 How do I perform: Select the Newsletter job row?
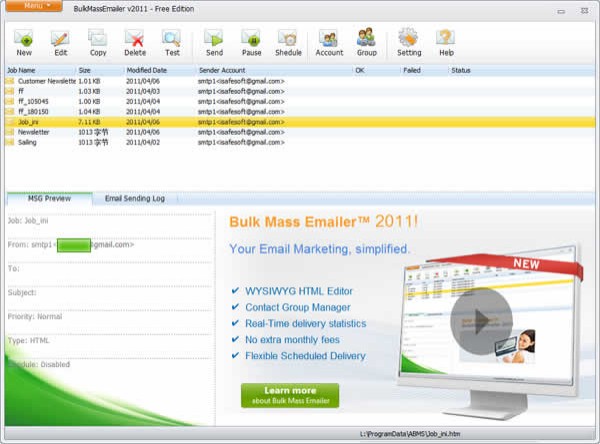(300, 132)
